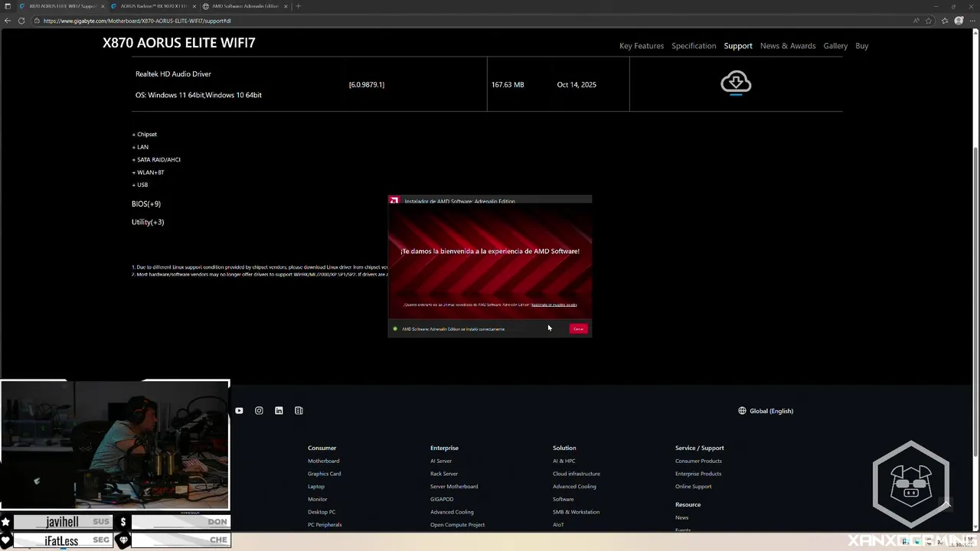The image size is (980, 551).
Task: Open the Buy tab
Action: pos(861,46)
